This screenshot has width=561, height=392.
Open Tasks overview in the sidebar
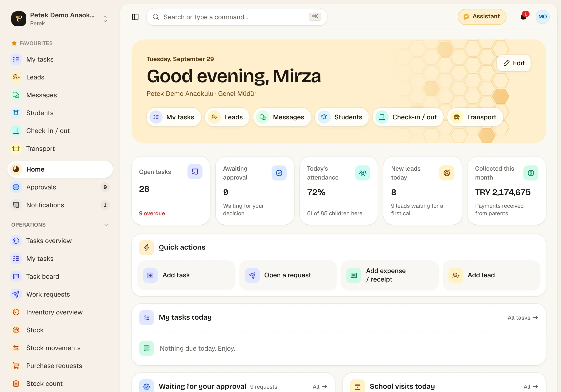click(60, 241)
